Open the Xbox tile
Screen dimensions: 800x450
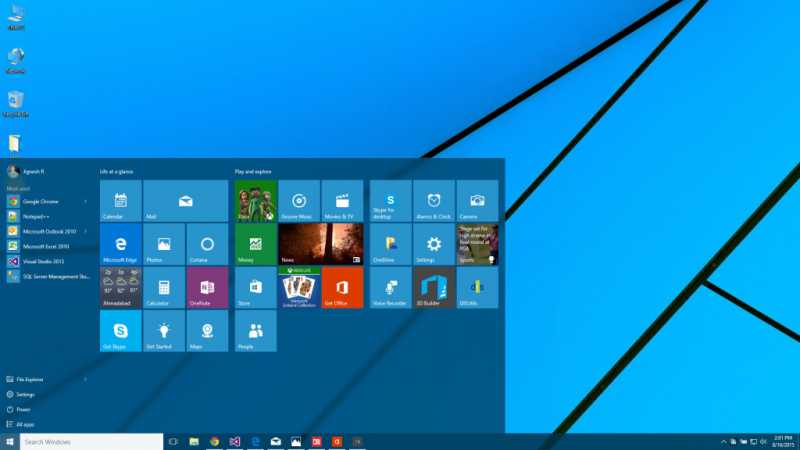pyautogui.click(x=256, y=201)
